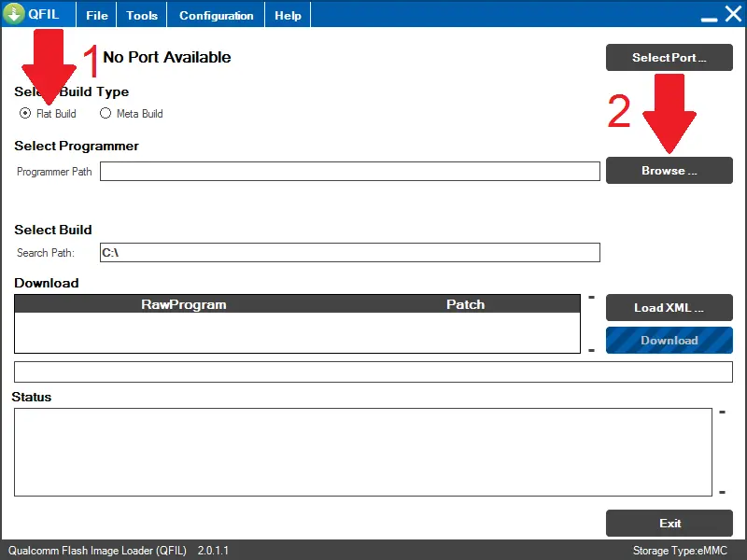Open the Configuration menu
The image size is (747, 560).
(x=216, y=15)
